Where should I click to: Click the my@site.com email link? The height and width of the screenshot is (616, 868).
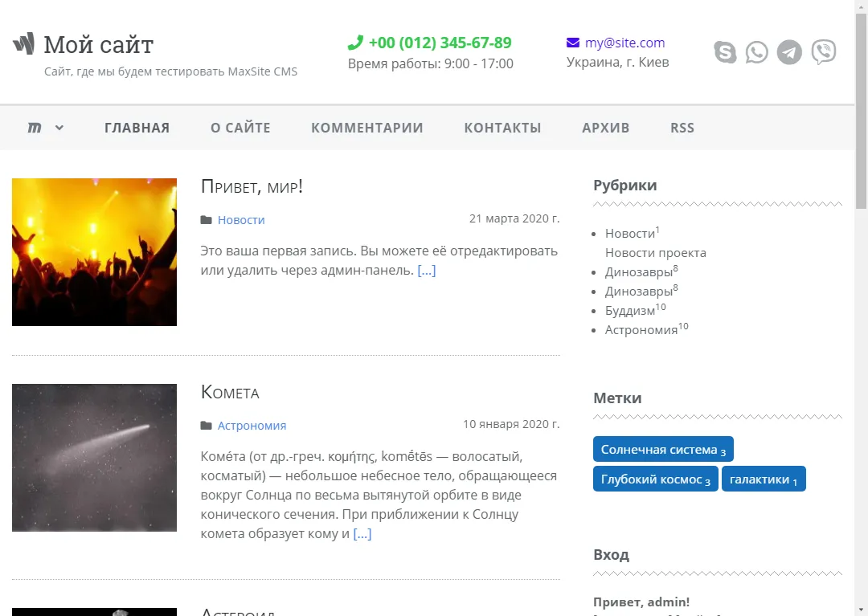(x=624, y=43)
